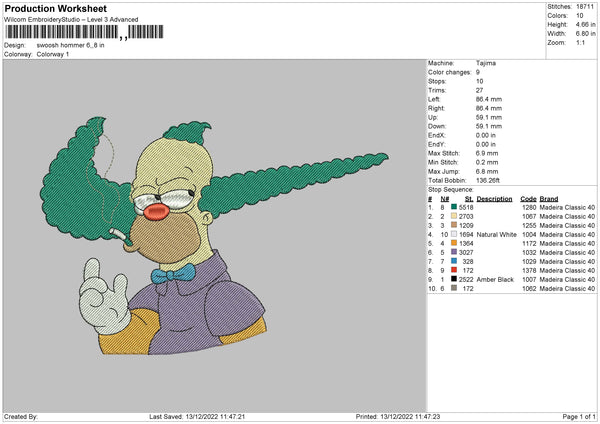The image size is (600, 424).
Task: Click stitch count 3027 in row 6
Action: tap(466, 253)
